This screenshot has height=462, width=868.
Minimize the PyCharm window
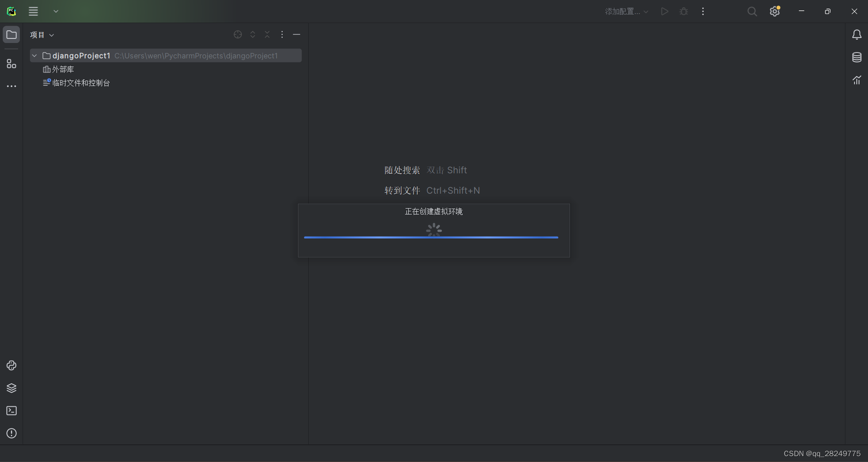click(802, 11)
